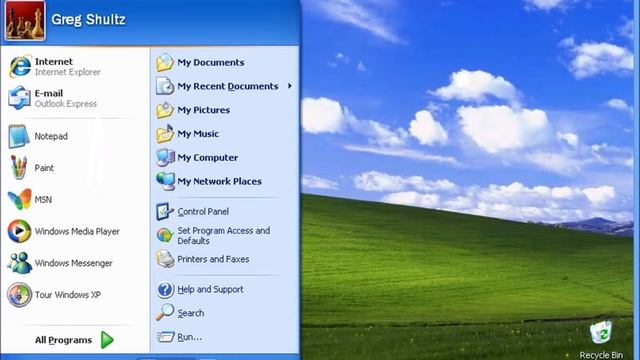The image size is (640, 360).
Task: Open the Tour Windows XP icon
Action: (x=19, y=295)
